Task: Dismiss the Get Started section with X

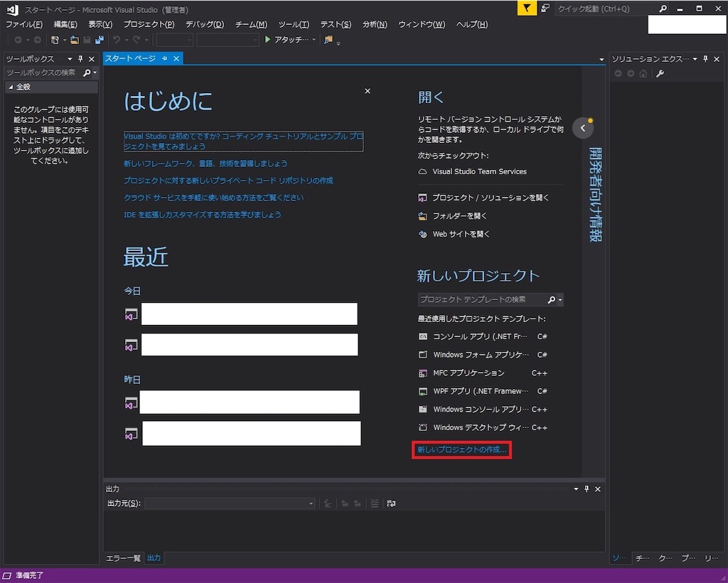Action: tap(368, 91)
